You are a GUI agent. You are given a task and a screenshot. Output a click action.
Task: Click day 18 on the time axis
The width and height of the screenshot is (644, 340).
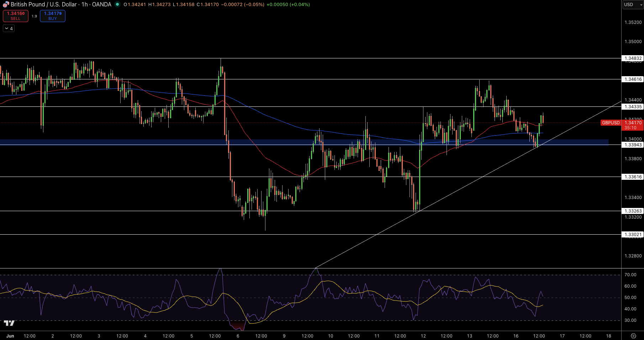click(609, 336)
